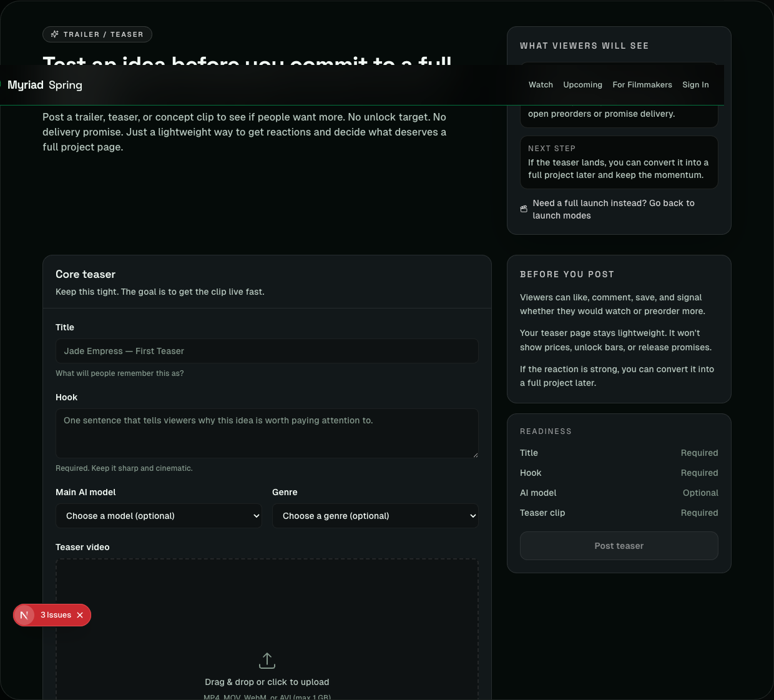Viewport: 774px width, 700px height.
Task: Navigate to For Filmmakers page
Action: click(642, 85)
